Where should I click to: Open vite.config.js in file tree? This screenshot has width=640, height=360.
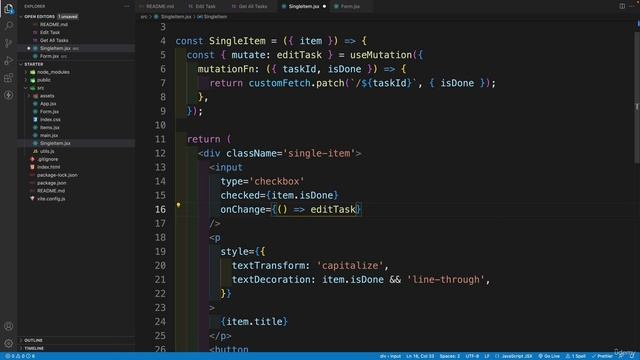pos(51,199)
